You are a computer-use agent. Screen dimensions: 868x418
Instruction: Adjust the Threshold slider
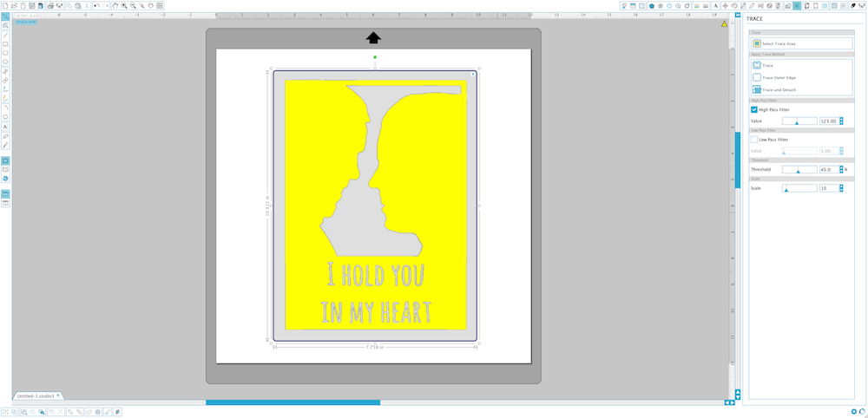click(799, 170)
